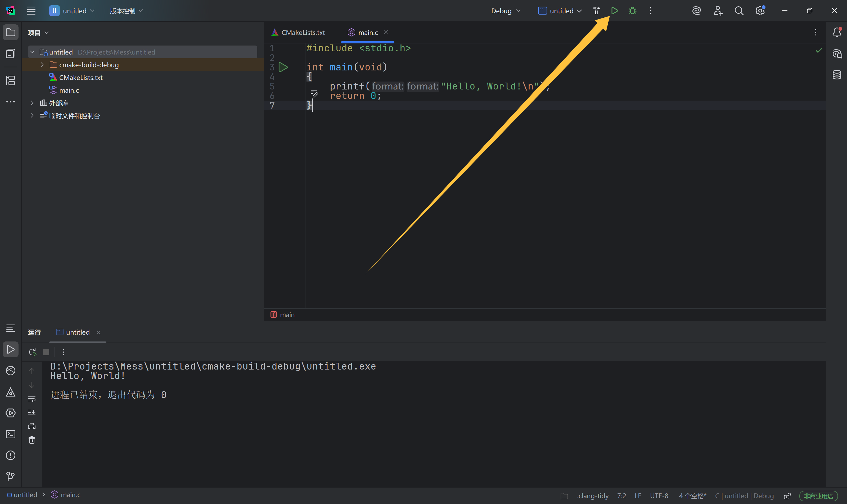Click the CMake tool window icon
847x504 pixels.
point(11,392)
